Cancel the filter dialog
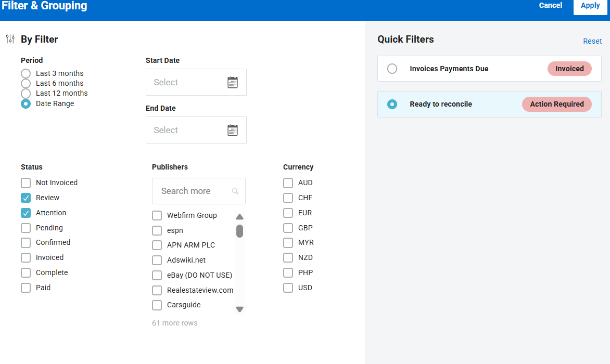Image resolution: width=610 pixels, height=364 pixels. click(550, 6)
